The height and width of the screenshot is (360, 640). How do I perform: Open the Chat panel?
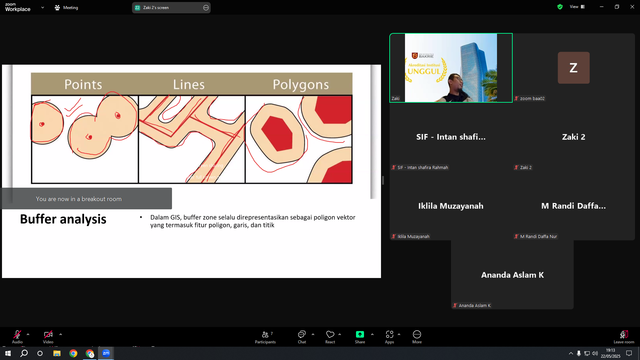(x=302, y=337)
